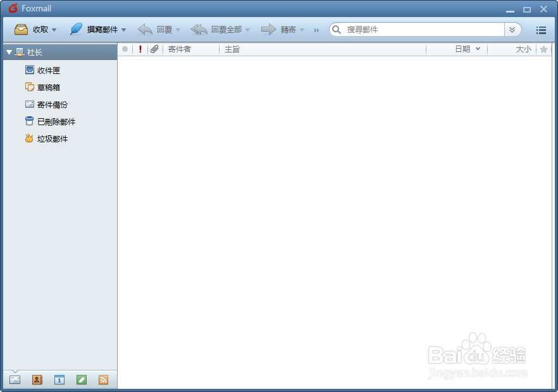This screenshot has height=392, width=558.
Task: Select the 社长 account name
Action: coord(35,52)
